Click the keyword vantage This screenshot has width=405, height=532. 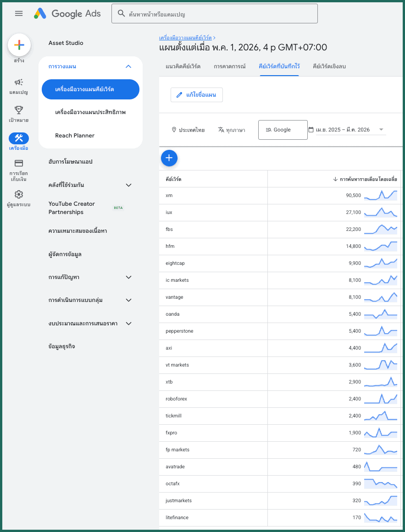(174, 297)
